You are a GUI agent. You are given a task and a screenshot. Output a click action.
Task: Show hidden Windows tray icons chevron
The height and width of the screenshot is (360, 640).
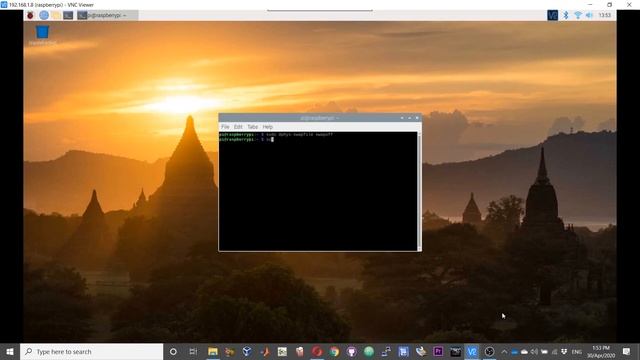pos(504,351)
